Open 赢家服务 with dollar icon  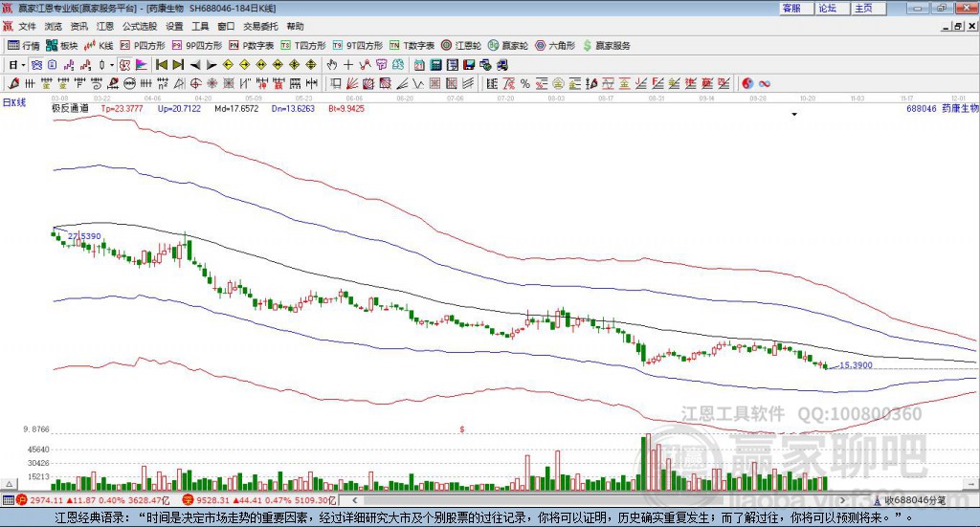[607, 46]
